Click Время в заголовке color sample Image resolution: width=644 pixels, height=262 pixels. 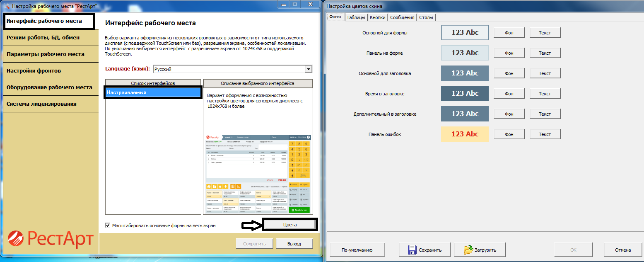(x=465, y=93)
